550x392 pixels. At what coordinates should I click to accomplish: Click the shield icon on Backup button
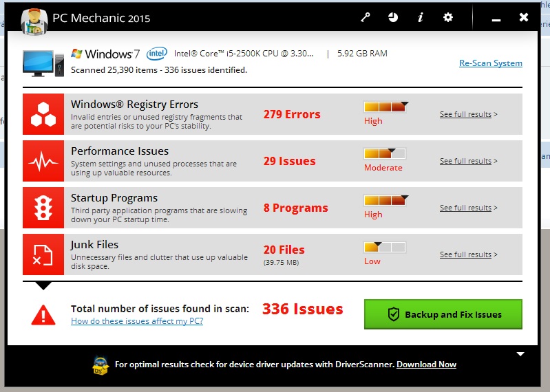[x=394, y=314]
